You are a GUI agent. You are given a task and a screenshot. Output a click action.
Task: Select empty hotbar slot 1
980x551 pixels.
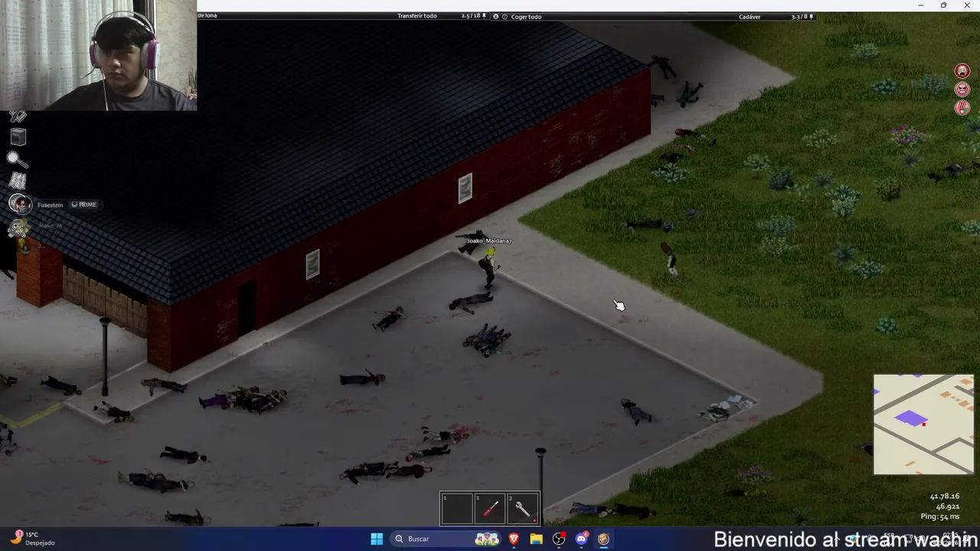[x=457, y=508]
